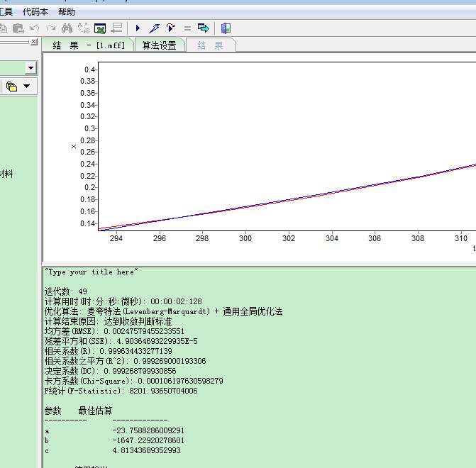This screenshot has height=468, width=476.
Task: Open the 代码本 menu
Action: point(35,12)
